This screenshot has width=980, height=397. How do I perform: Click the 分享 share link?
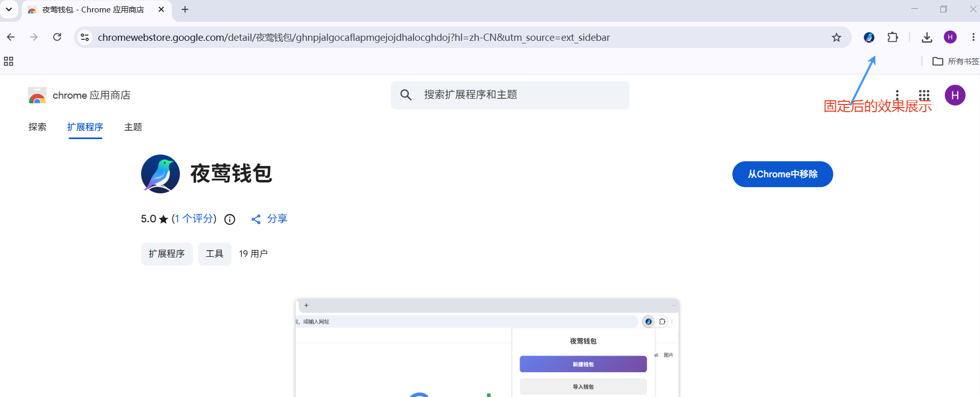click(269, 219)
